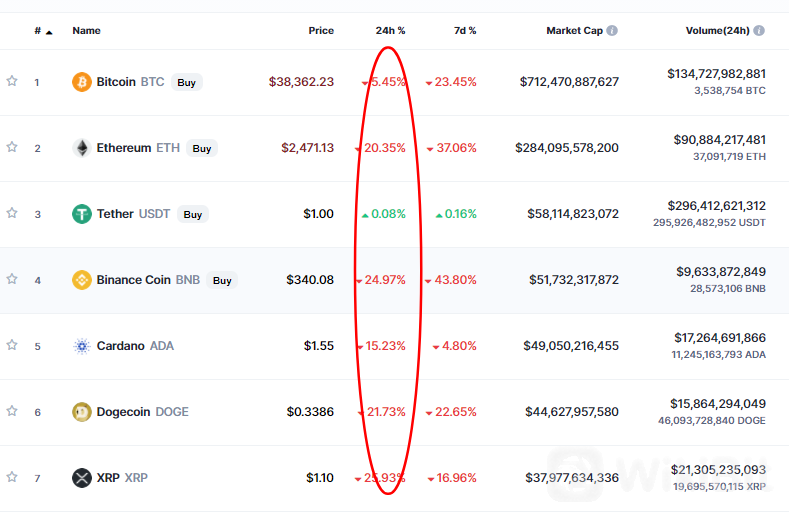Image resolution: width=789 pixels, height=522 pixels.
Task: Star Dogecoin to add to watchlist
Action: [12, 411]
